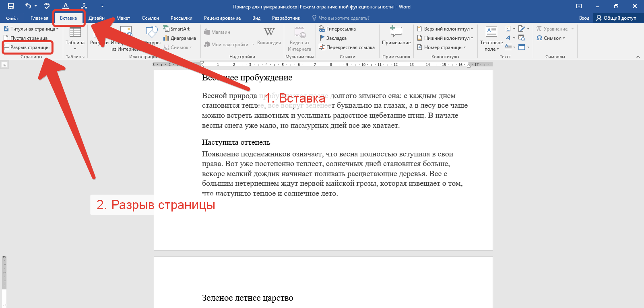
Task: Open Customize Quick Access Toolbar arrow
Action: (102, 6)
